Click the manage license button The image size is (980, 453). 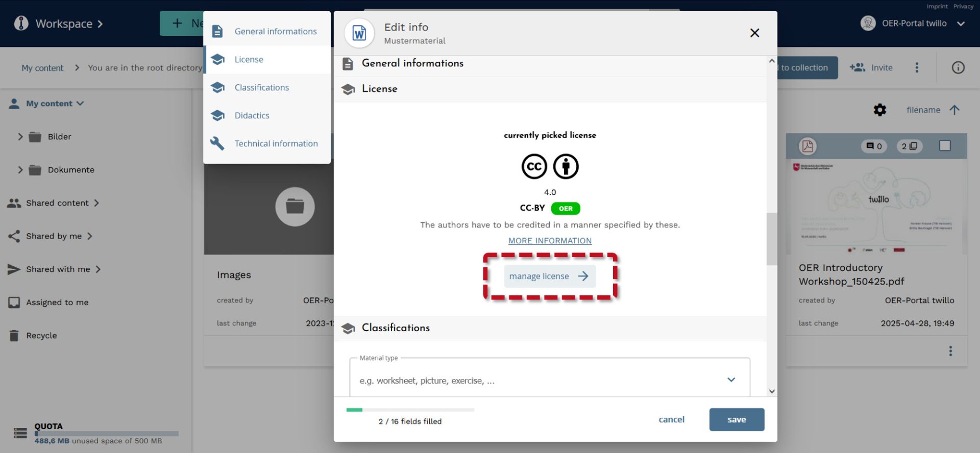pyautogui.click(x=549, y=276)
